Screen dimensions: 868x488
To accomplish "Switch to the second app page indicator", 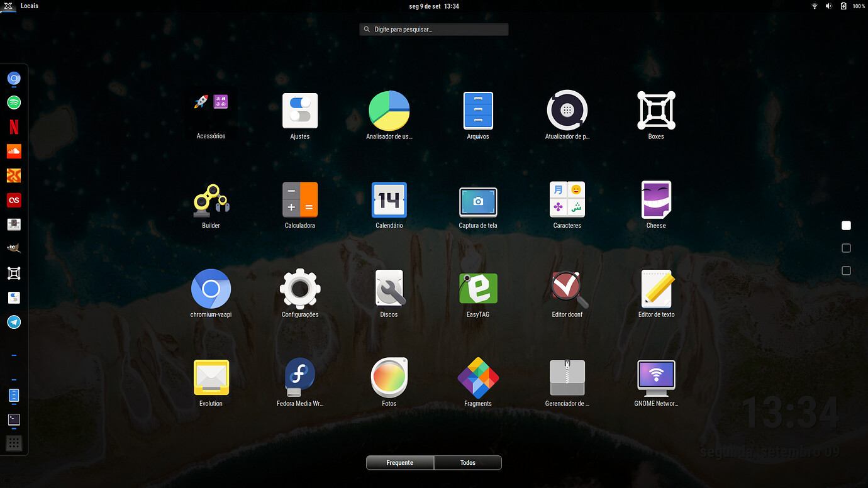I will (x=846, y=248).
